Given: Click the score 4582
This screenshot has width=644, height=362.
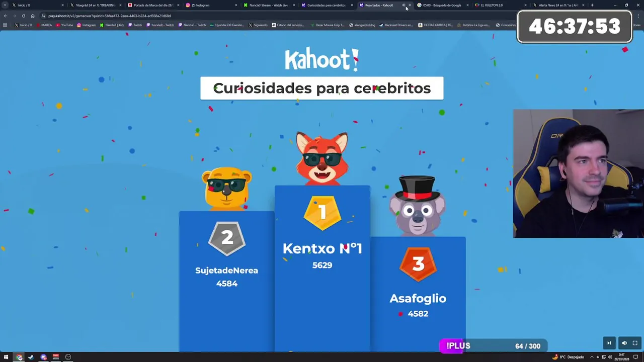Looking at the screenshot, I should (x=418, y=314).
